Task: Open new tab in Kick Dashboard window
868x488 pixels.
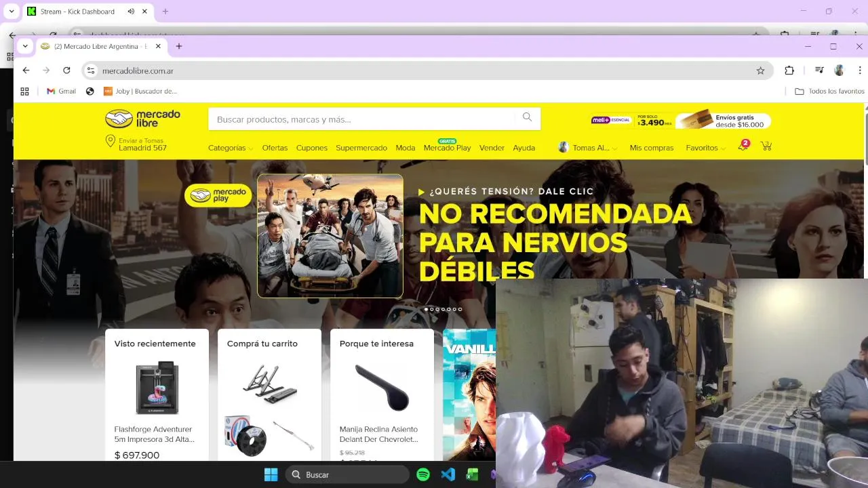Action: pyautogui.click(x=165, y=12)
